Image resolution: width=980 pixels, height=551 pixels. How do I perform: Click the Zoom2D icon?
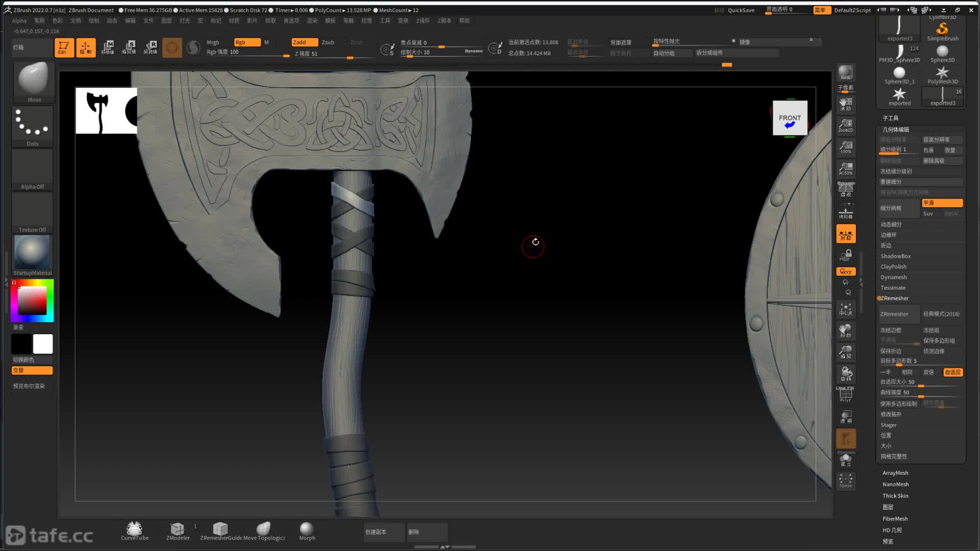tap(846, 126)
